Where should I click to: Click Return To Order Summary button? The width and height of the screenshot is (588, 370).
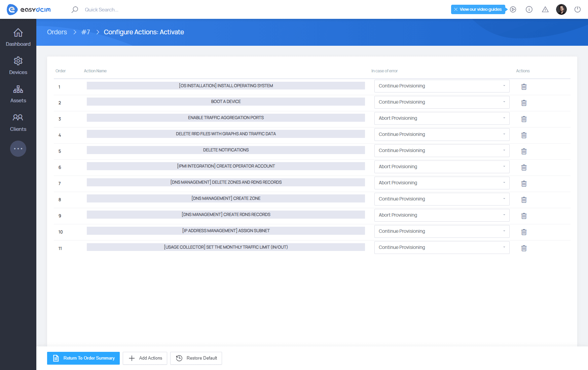pos(83,358)
